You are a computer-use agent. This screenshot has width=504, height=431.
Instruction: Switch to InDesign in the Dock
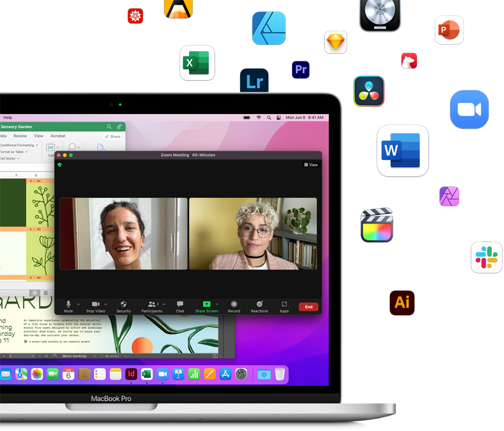click(x=131, y=374)
